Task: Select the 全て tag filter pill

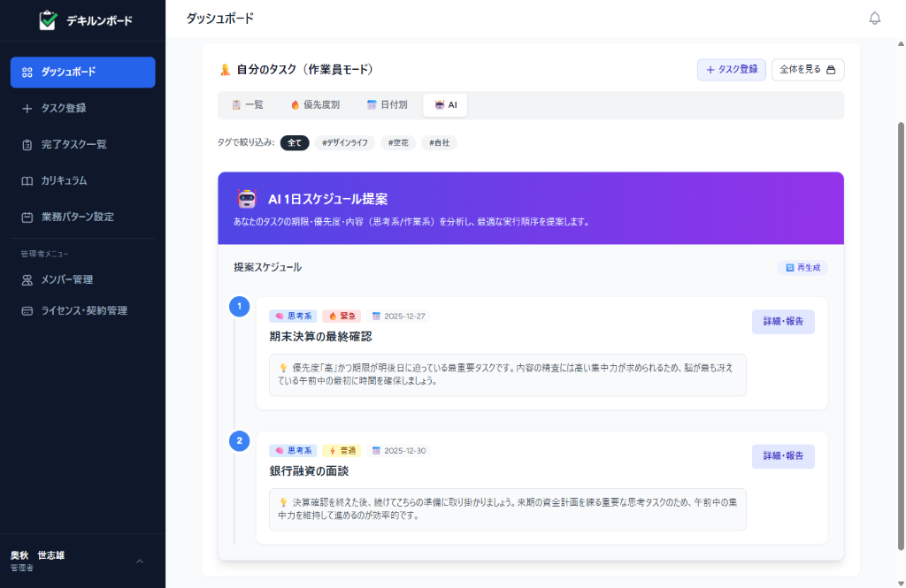Action: (x=295, y=142)
